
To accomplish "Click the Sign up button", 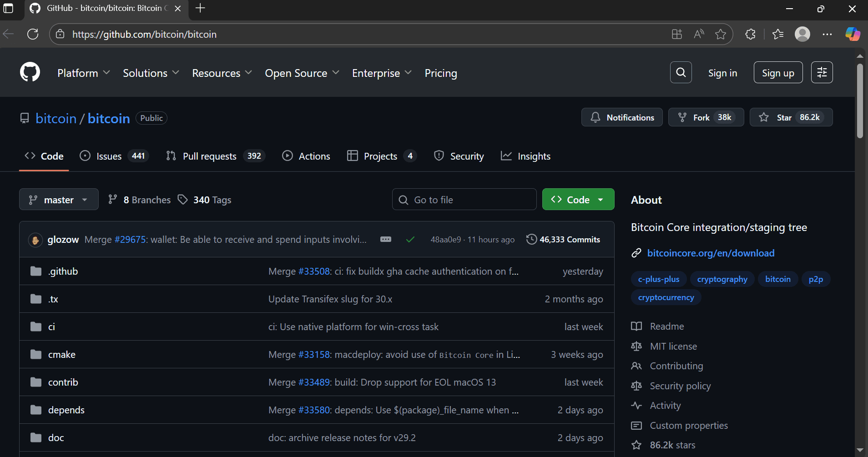I will coord(778,72).
